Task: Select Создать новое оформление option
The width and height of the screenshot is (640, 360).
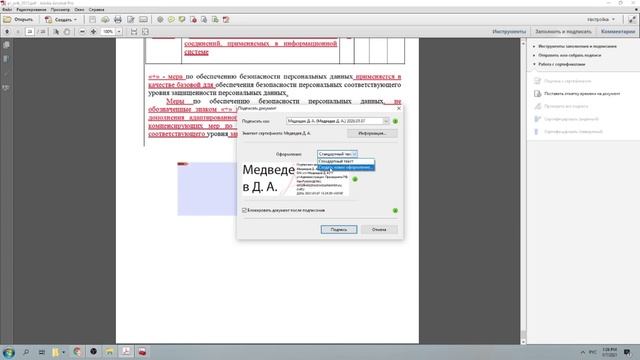Action: pos(346,167)
